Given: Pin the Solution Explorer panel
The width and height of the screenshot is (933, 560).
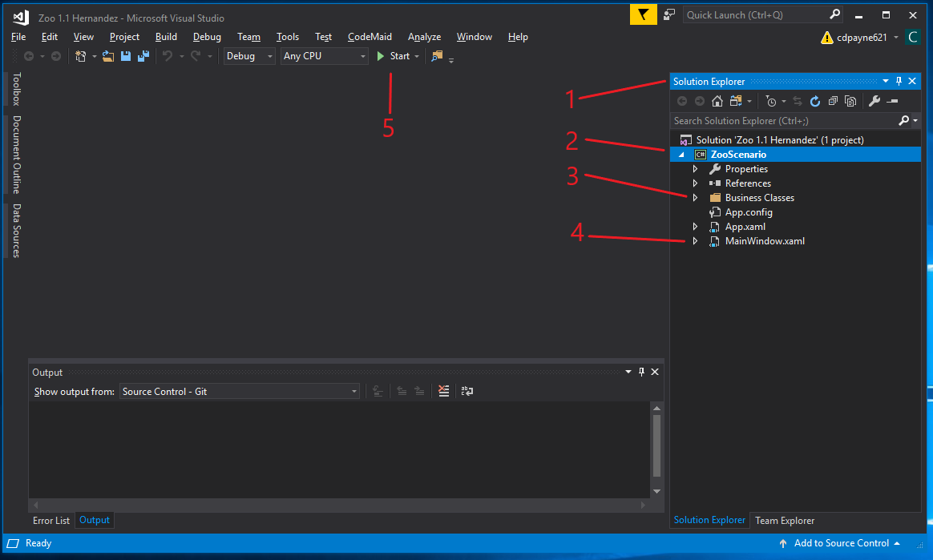Looking at the screenshot, I should [899, 82].
